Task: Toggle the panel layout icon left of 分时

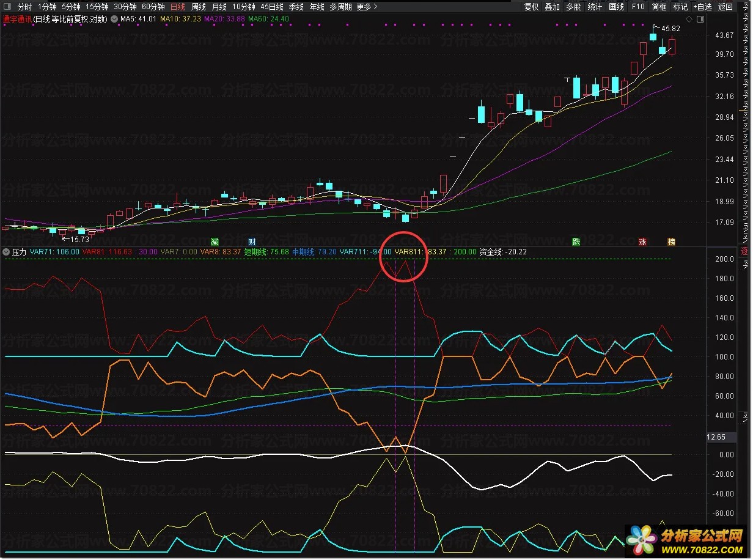Action: tap(7, 7)
